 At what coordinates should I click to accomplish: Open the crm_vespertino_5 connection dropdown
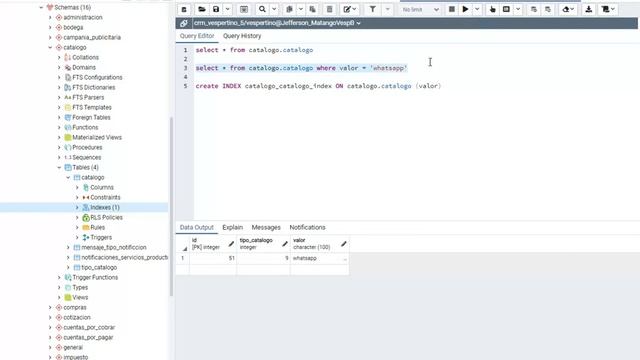[x=277, y=23]
